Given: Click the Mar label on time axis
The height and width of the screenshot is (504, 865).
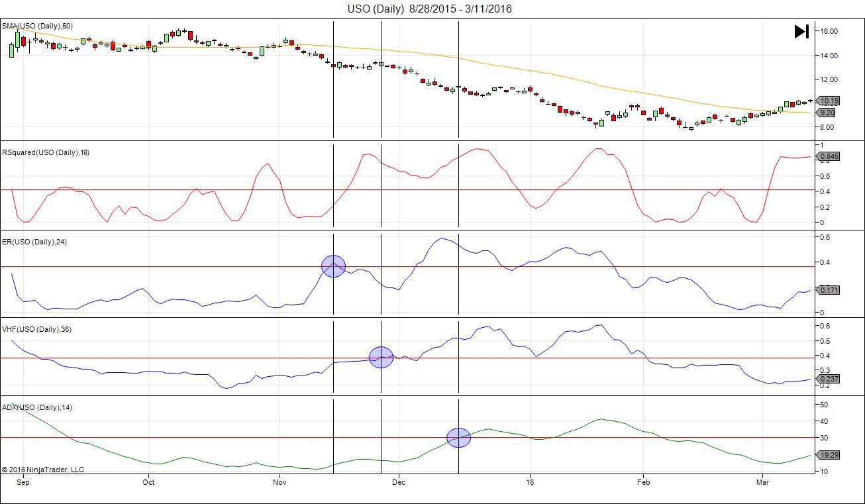Looking at the screenshot, I should [x=762, y=483].
